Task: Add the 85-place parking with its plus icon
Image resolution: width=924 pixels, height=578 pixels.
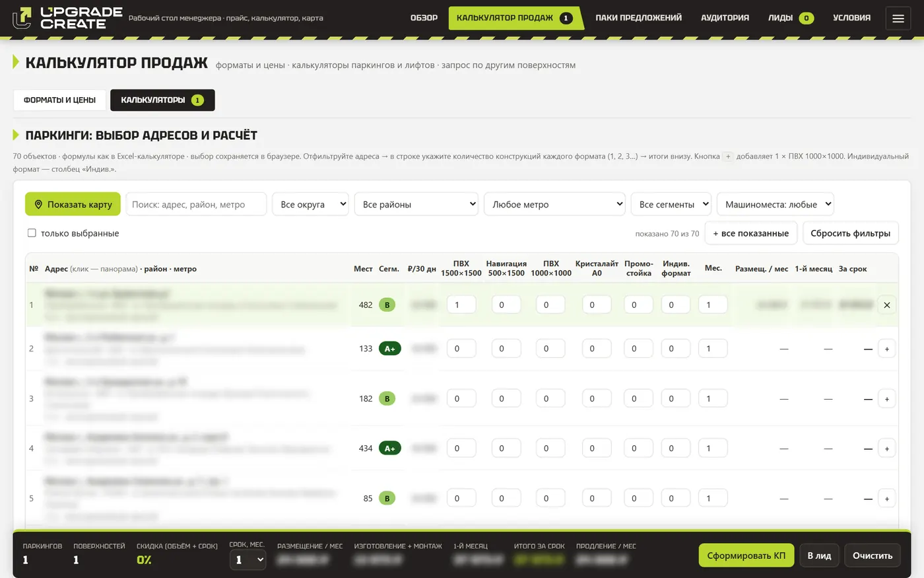Action: coord(887,499)
